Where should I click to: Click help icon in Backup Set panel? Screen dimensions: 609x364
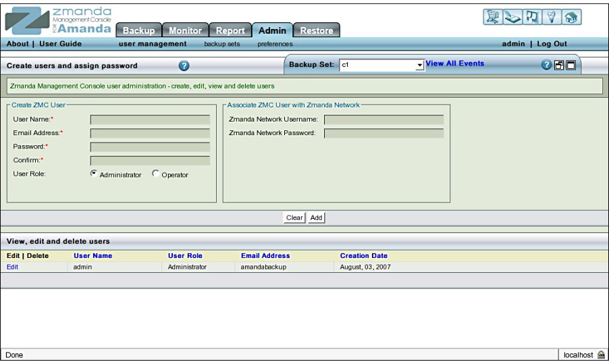[x=546, y=66]
